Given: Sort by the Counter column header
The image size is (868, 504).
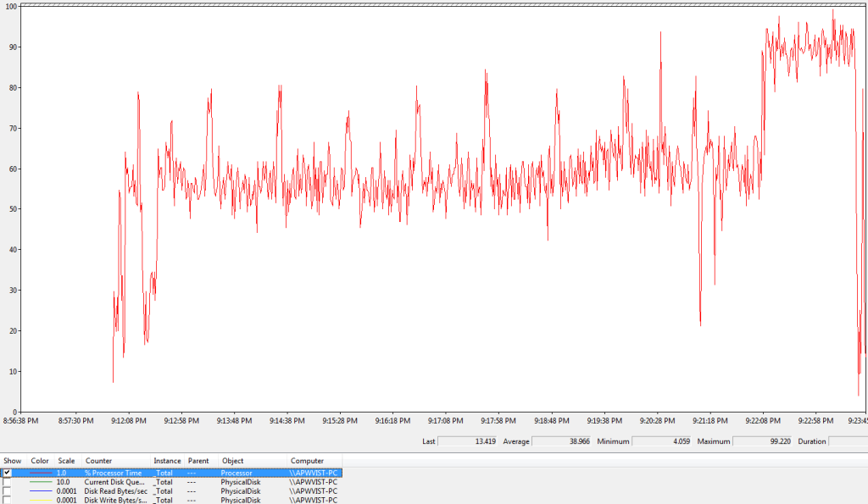Looking at the screenshot, I should pyautogui.click(x=98, y=461).
